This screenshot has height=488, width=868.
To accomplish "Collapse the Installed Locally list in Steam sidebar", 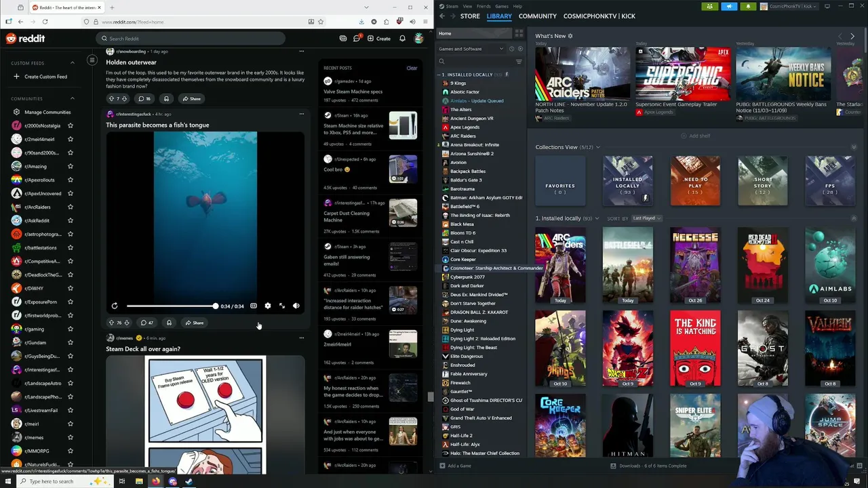I will tap(439, 75).
